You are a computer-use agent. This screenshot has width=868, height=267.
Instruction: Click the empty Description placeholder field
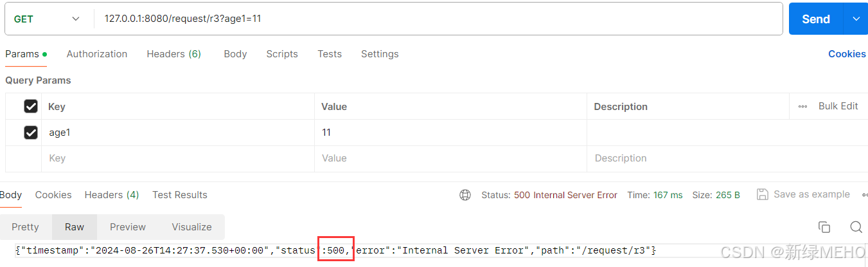tap(727, 158)
